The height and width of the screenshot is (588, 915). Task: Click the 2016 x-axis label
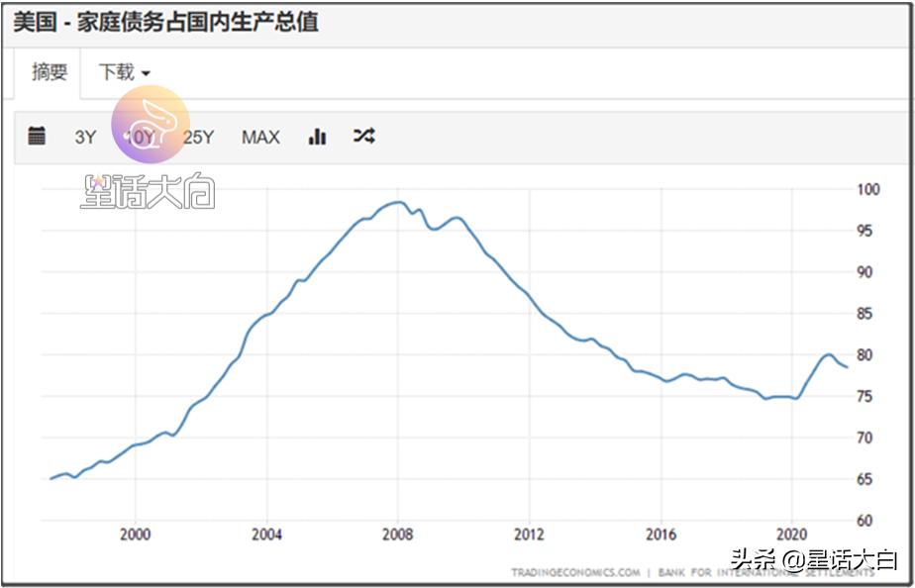(661, 535)
